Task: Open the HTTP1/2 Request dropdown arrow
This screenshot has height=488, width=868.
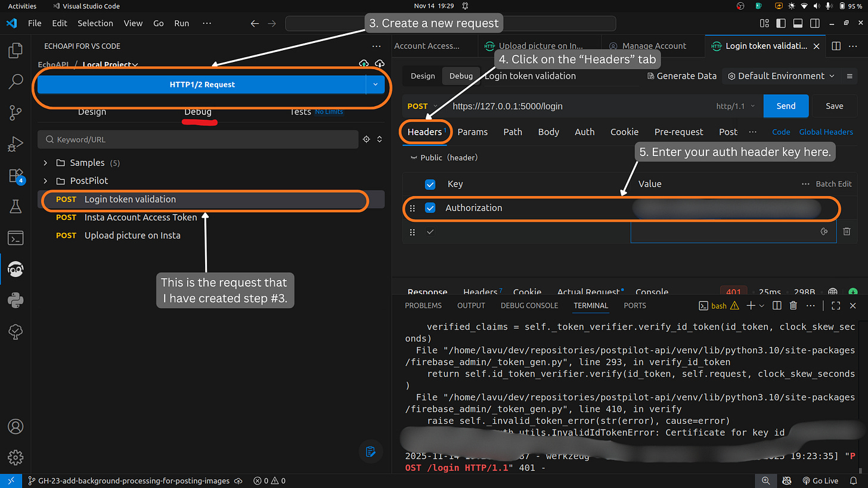Action: (376, 85)
